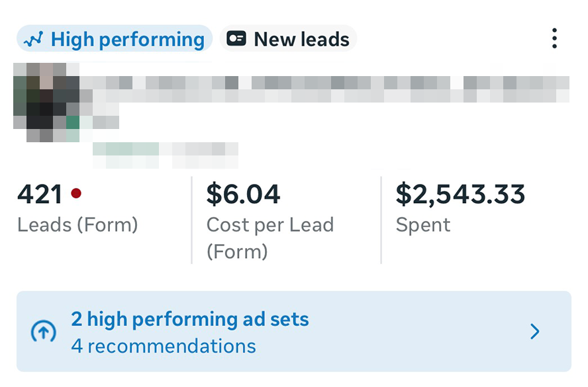This screenshot has width=588, height=387.
Task: Open the three-dot more options menu
Action: tap(554, 38)
